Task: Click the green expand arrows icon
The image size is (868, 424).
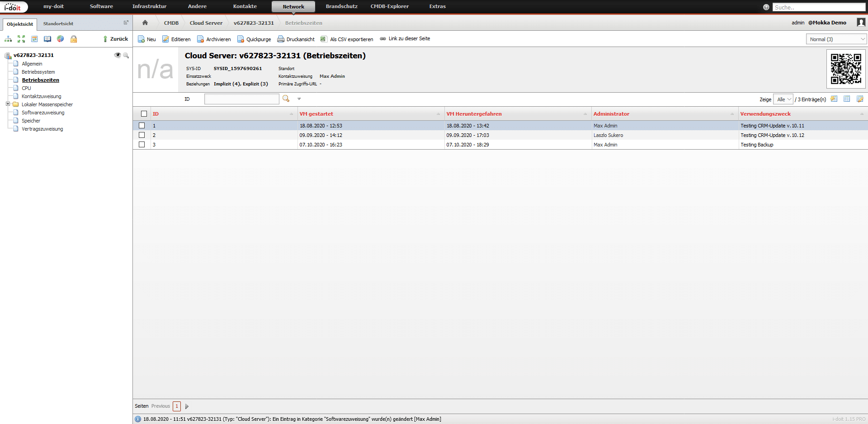Action: pos(21,39)
